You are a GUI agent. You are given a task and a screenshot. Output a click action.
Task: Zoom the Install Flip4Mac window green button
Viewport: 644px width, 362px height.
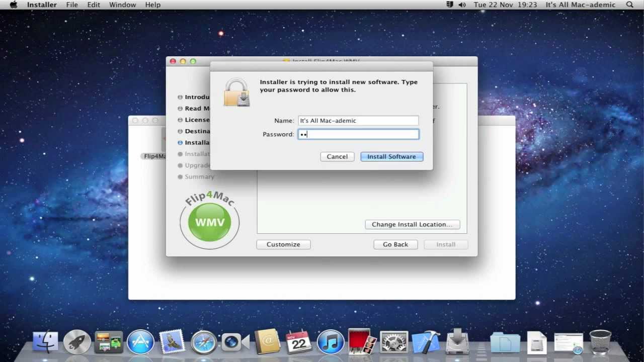click(x=193, y=61)
